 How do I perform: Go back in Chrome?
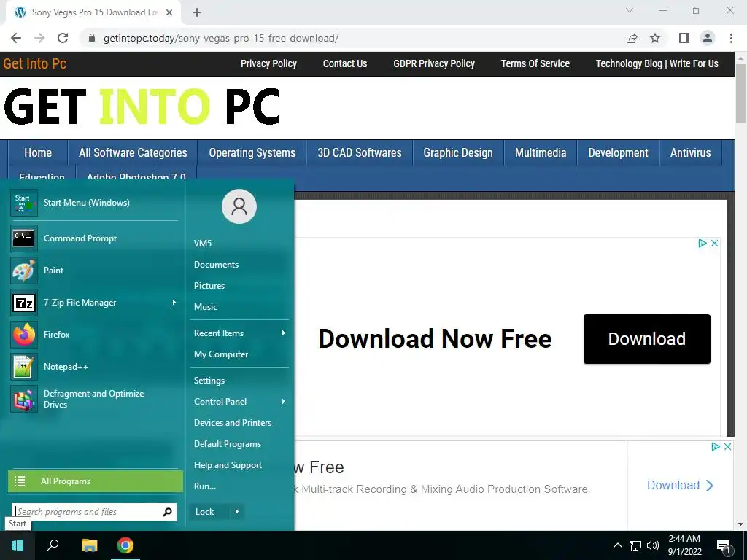tap(16, 38)
